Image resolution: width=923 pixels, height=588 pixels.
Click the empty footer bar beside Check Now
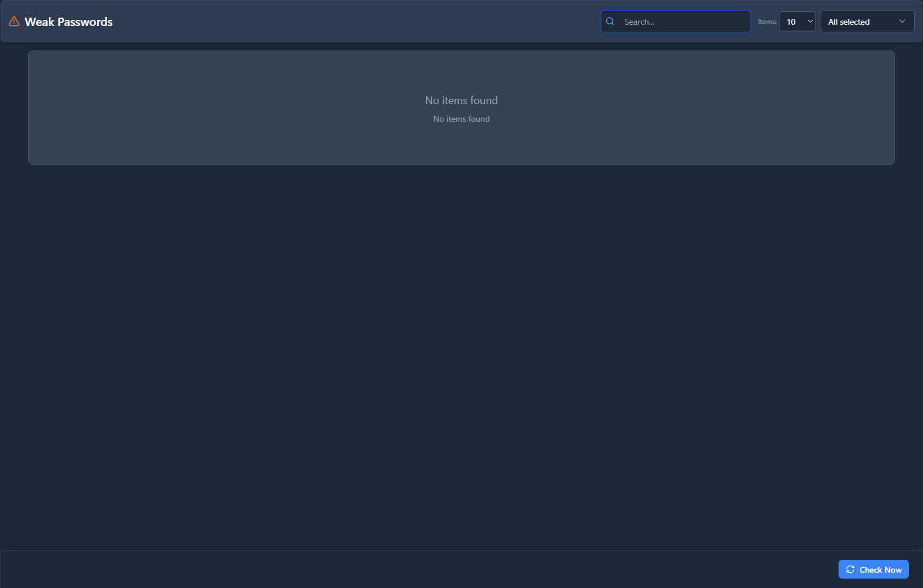(x=412, y=569)
